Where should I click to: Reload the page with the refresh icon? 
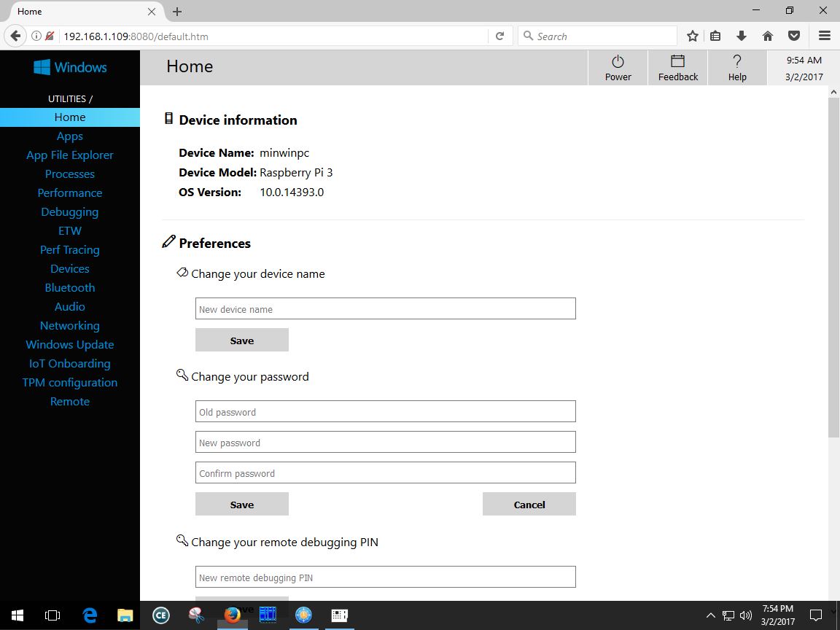(x=499, y=36)
